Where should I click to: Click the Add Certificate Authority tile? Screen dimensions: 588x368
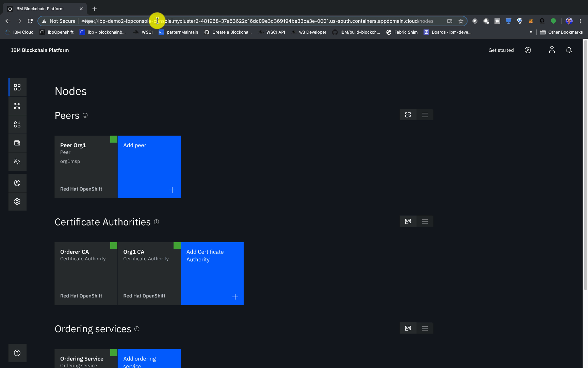tap(212, 274)
